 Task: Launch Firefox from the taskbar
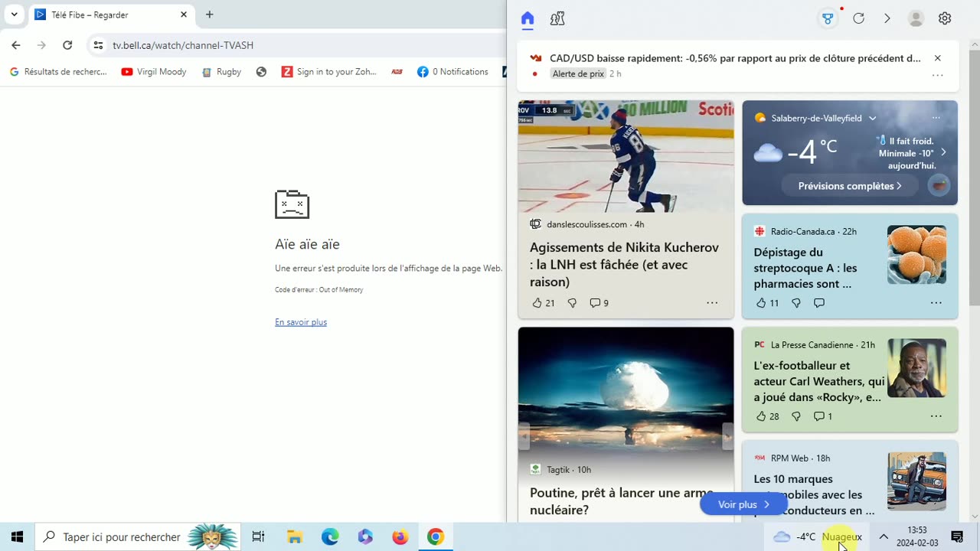tap(400, 537)
